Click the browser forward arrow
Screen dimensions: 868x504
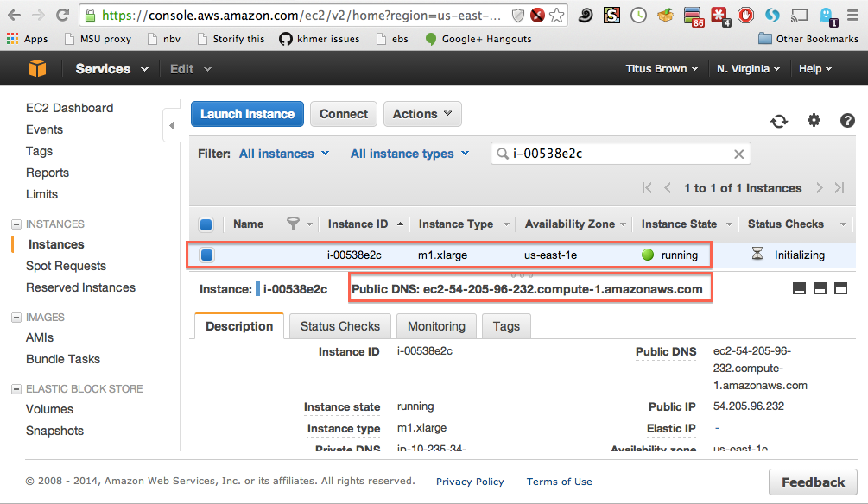click(x=38, y=16)
